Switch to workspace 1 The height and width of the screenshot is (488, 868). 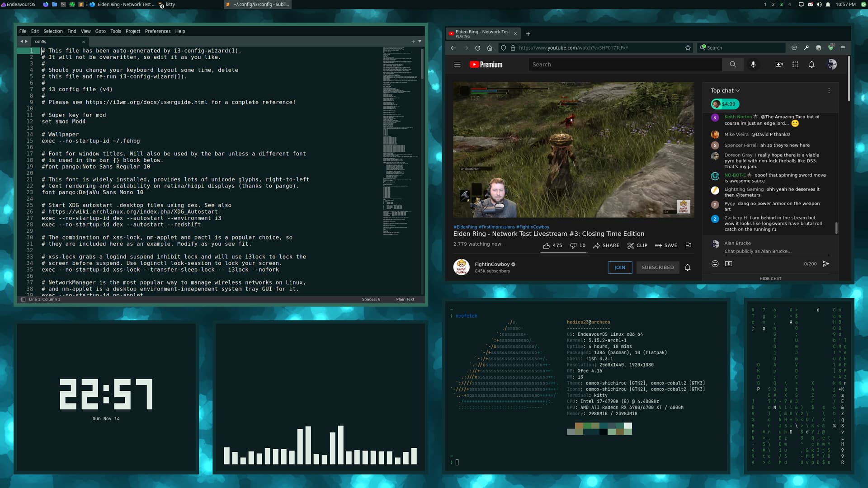(765, 5)
